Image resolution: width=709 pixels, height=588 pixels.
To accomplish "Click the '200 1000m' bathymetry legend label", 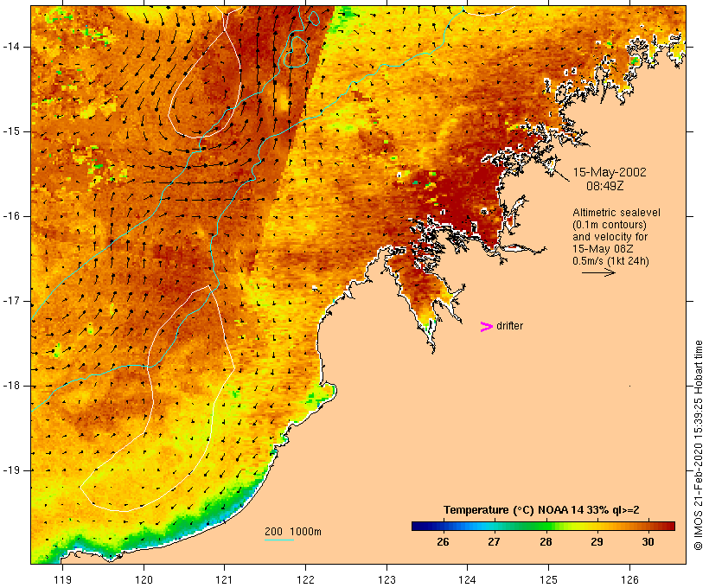I will pos(293,532).
